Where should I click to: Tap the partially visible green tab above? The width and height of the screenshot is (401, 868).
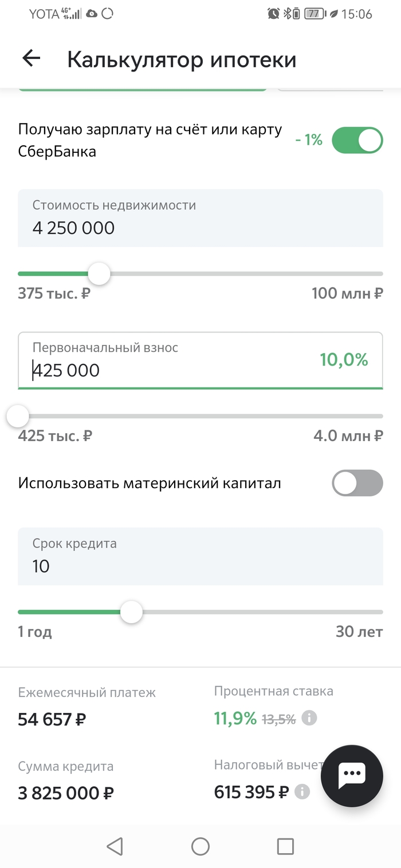pyautogui.click(x=143, y=89)
